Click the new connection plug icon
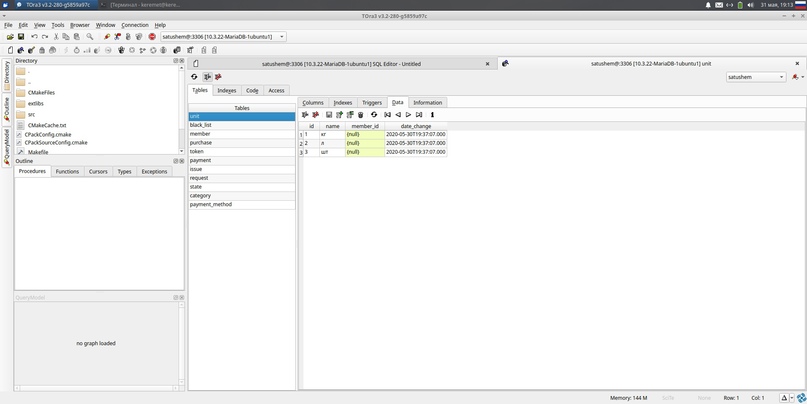The image size is (807, 404). coord(107,37)
